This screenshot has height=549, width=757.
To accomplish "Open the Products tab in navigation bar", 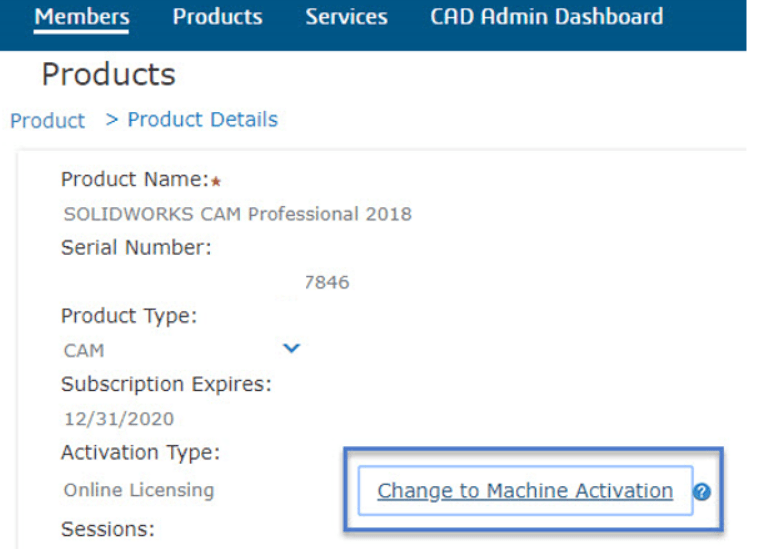I will (x=217, y=17).
